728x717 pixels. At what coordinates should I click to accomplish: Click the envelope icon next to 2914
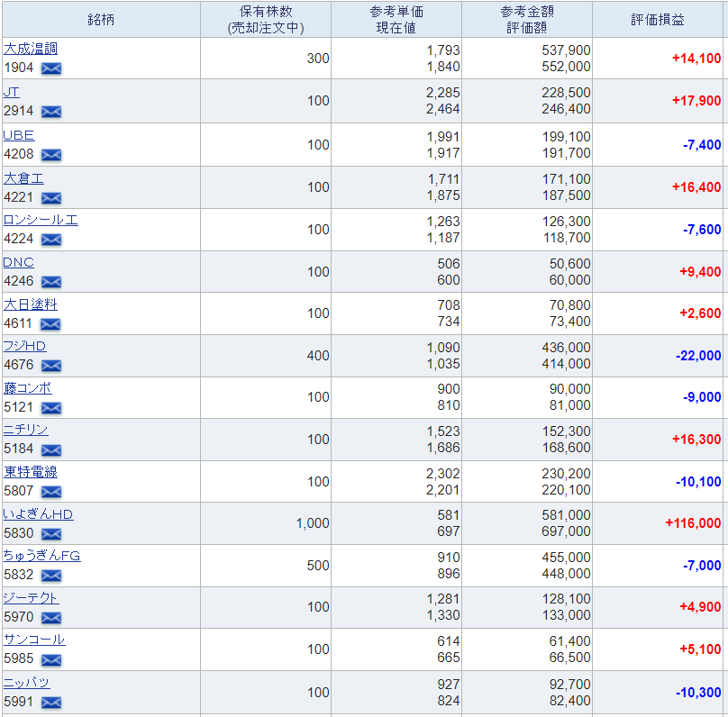point(51,112)
